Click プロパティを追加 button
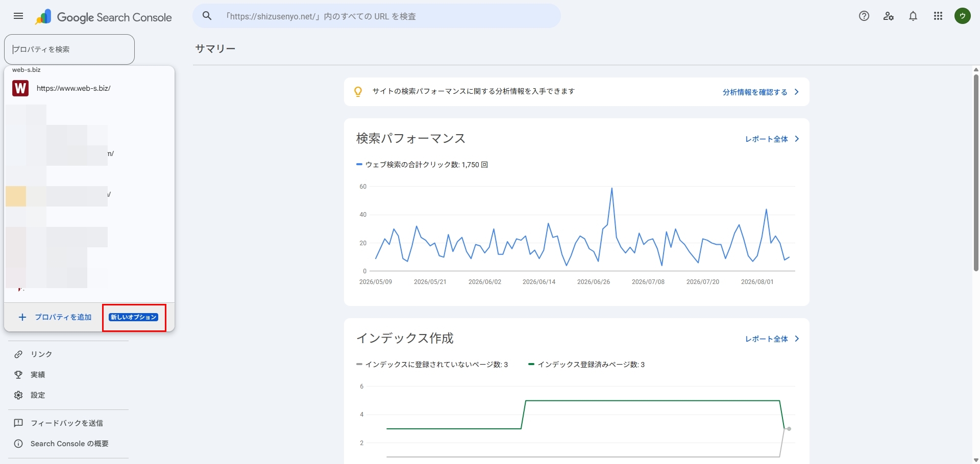Screen dimensions: 980x464 [x=55, y=317]
